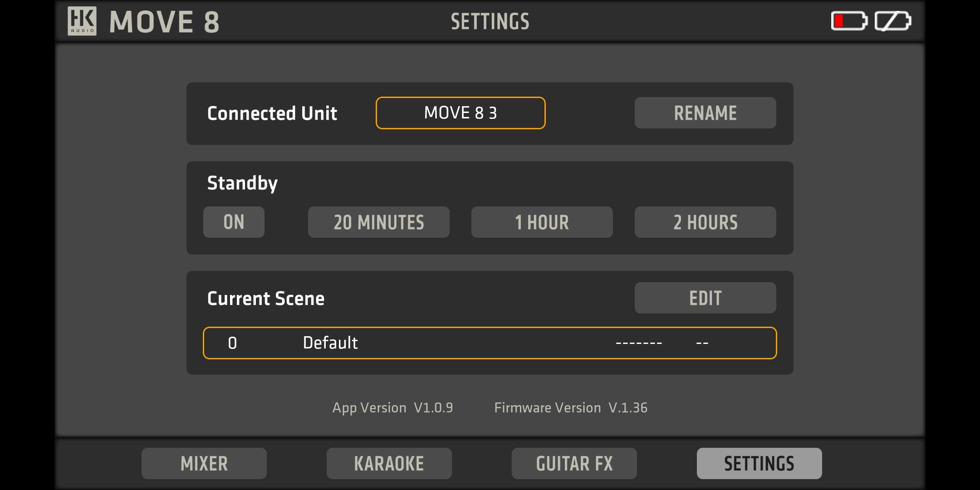
Task: Switch to the KARAOKE tab
Action: point(389,463)
